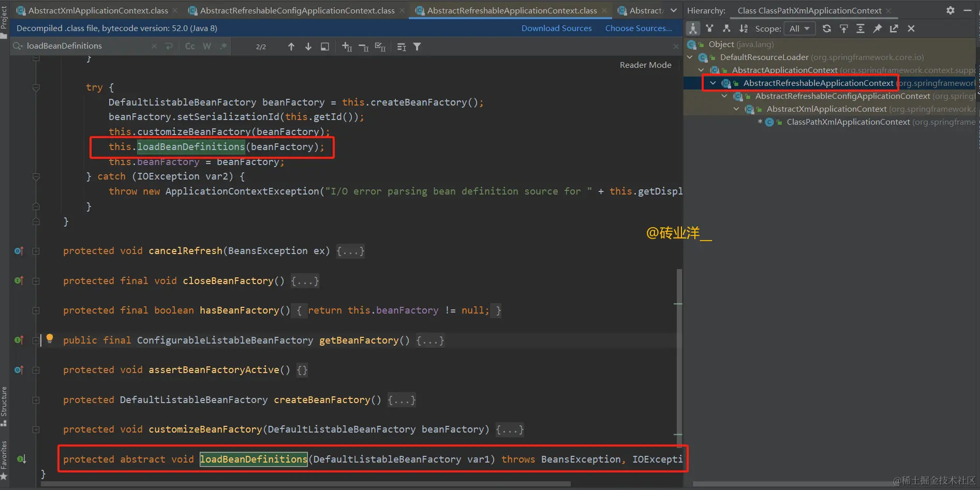980x490 pixels.
Task: Add selection for next occurrence
Action: click(x=347, y=47)
